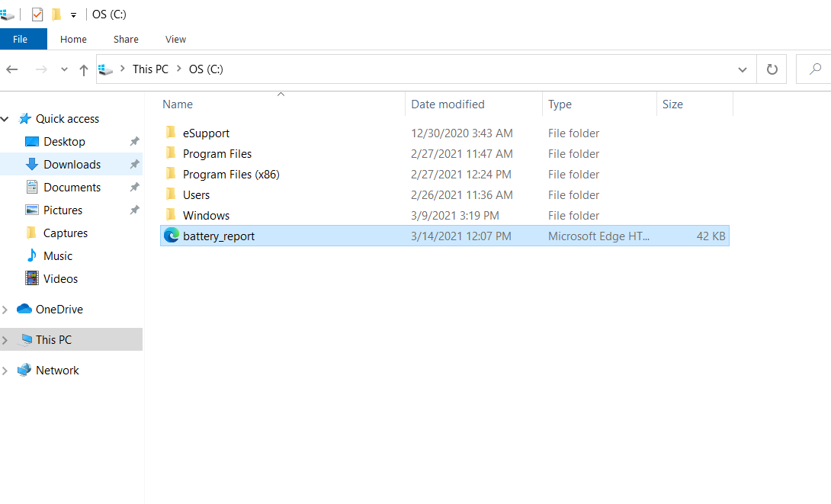Go up one folder level
The width and height of the screenshot is (831, 504).
point(83,70)
